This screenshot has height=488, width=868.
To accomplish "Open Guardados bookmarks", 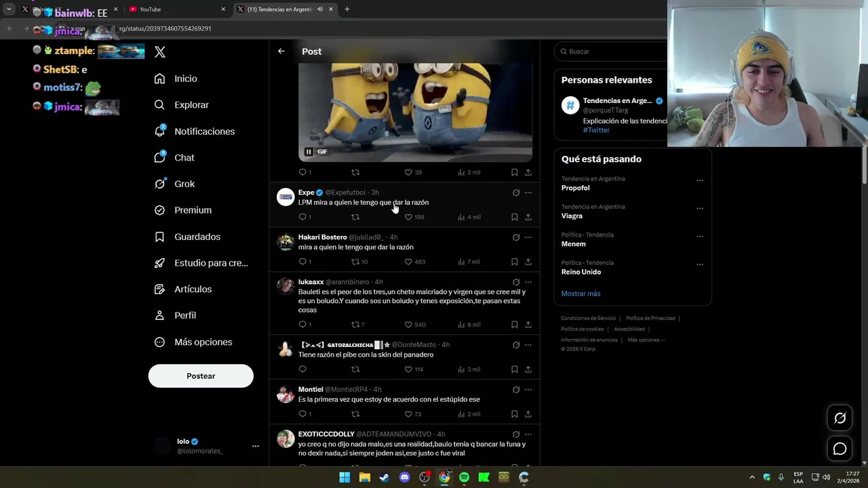I will pos(186,237).
